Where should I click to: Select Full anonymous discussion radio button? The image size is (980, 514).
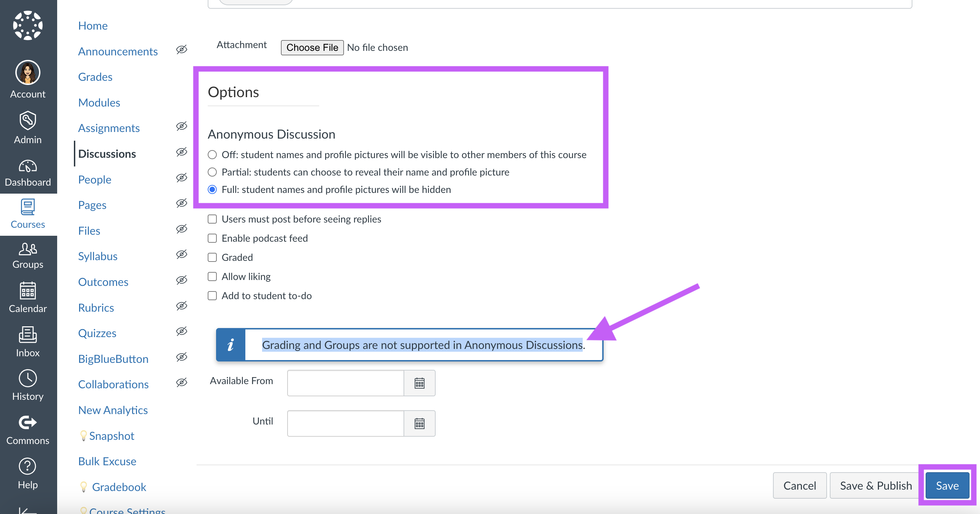(211, 189)
